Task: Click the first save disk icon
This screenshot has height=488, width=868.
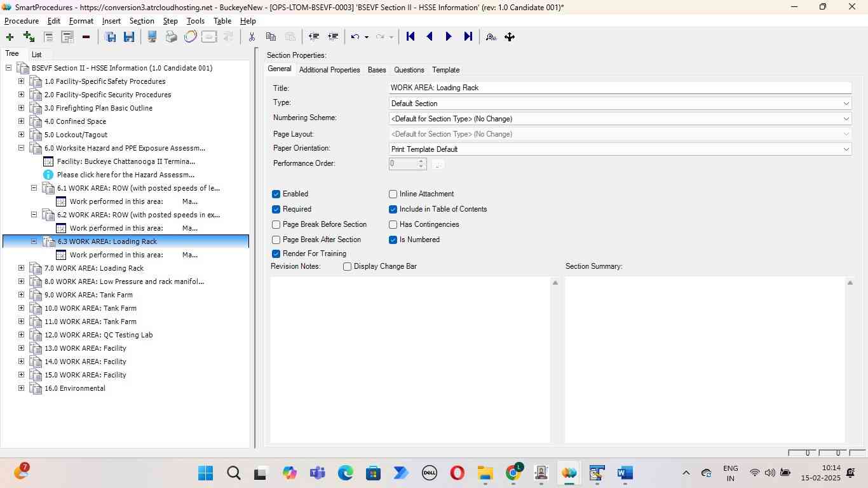Action: [110, 37]
